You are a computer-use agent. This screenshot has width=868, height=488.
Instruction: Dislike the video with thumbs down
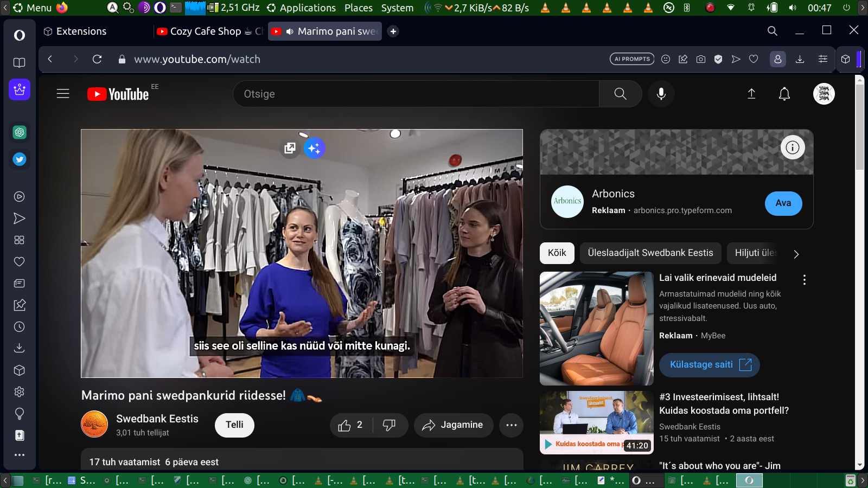[390, 425]
